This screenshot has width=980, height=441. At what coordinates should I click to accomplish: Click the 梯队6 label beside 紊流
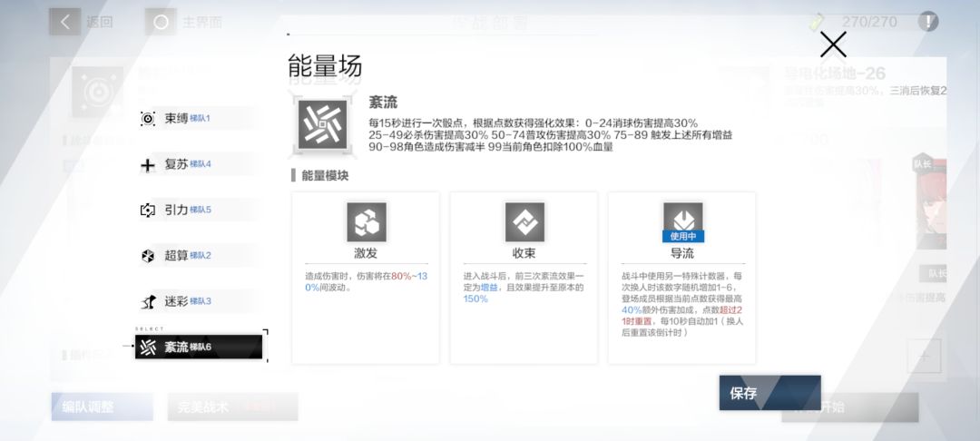coord(201,348)
